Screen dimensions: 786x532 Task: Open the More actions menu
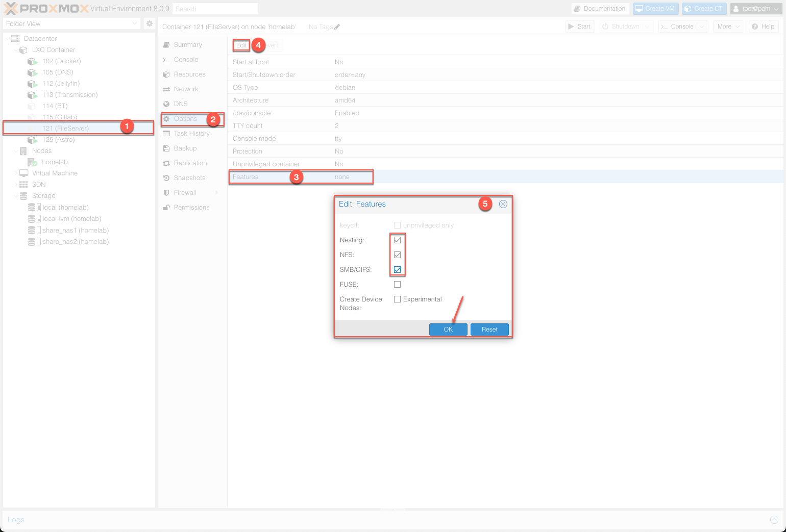pyautogui.click(x=728, y=26)
